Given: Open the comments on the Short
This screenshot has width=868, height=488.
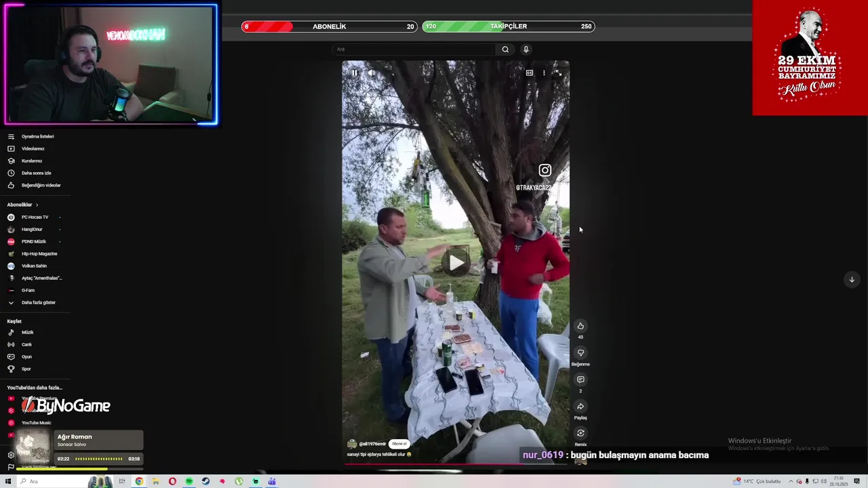Looking at the screenshot, I should 580,380.
